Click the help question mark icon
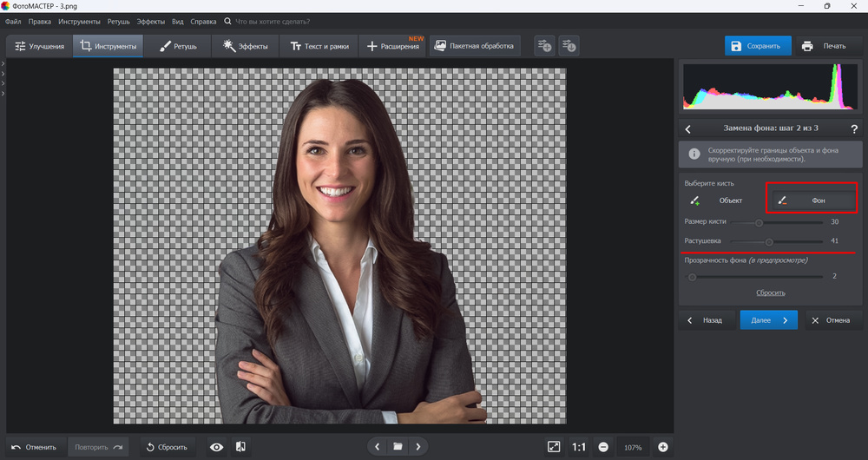Screen dimensions: 868x460 (x=854, y=128)
